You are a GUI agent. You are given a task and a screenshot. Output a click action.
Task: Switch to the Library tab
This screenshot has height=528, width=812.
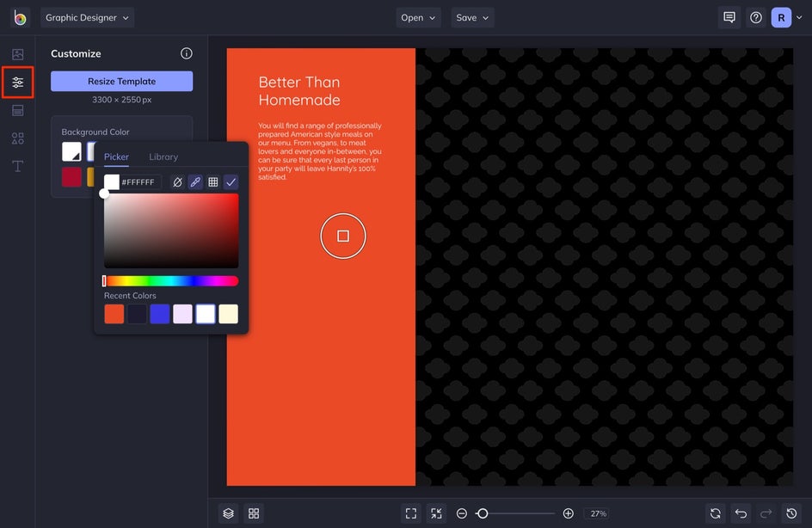(x=163, y=157)
